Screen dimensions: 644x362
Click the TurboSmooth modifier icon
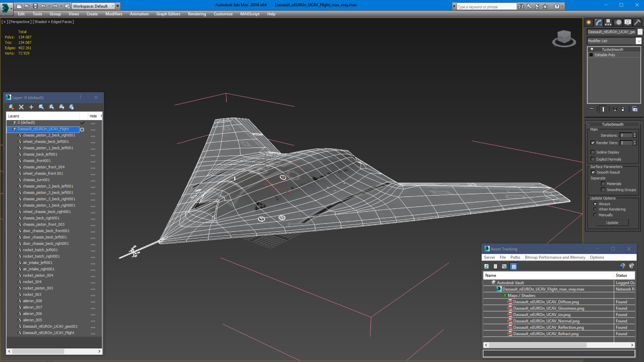pyautogui.click(x=591, y=49)
